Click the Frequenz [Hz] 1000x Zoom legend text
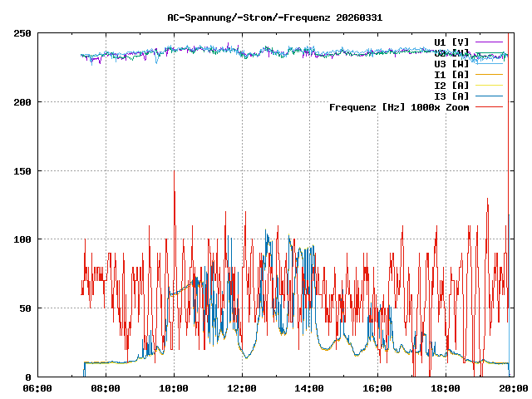Viewport: 532px width, 399px height. (399, 106)
